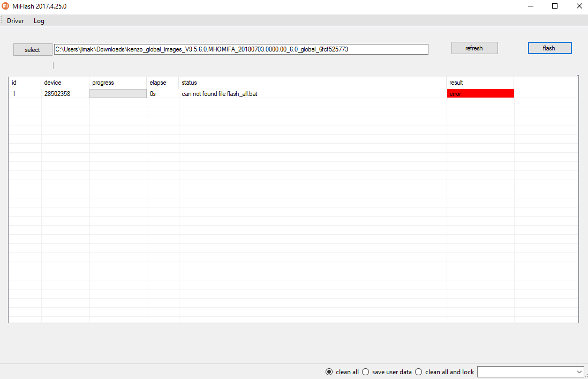Click the elapse column header
The width and height of the screenshot is (588, 379).
pos(163,83)
